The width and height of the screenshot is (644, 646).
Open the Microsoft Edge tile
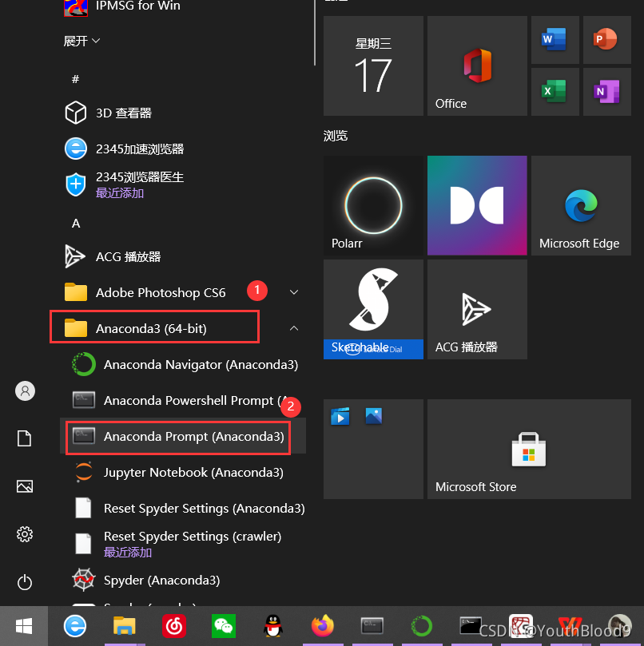point(581,205)
